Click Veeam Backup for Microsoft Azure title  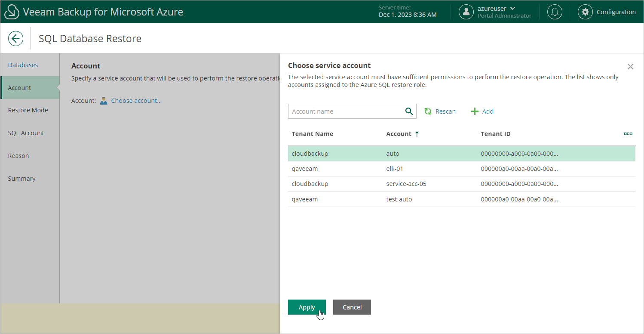pyautogui.click(x=103, y=12)
